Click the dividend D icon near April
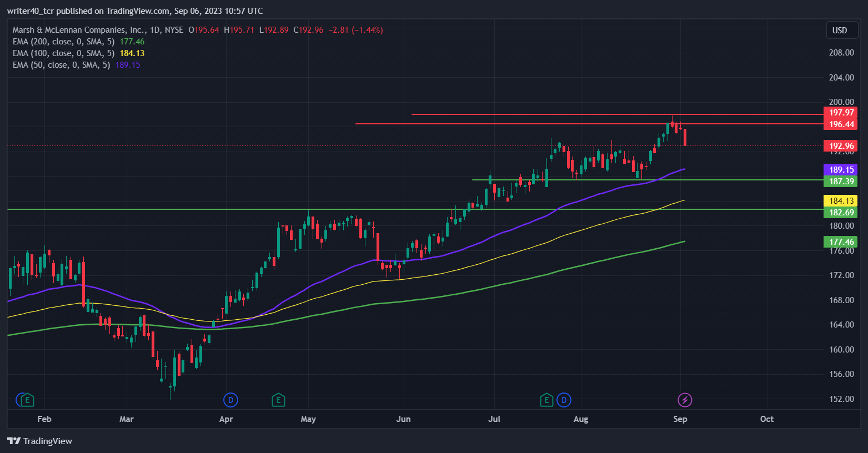This screenshot has width=868, height=453. (230, 400)
